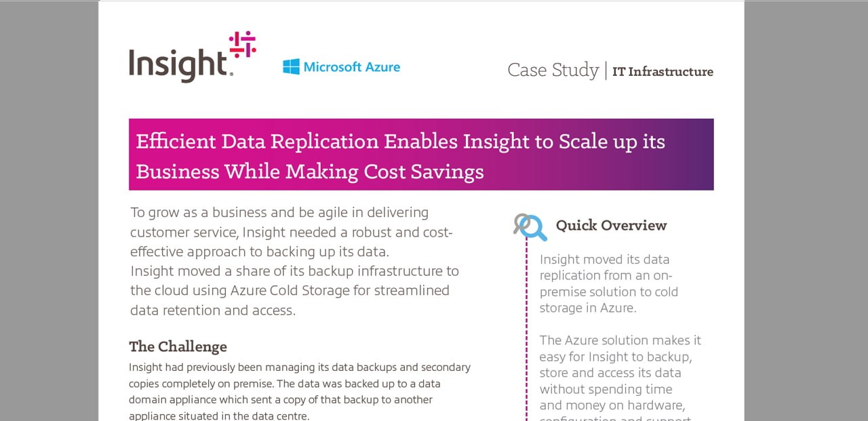Click the IT Infrastructure label
The height and width of the screenshot is (421, 868).
pyautogui.click(x=663, y=72)
